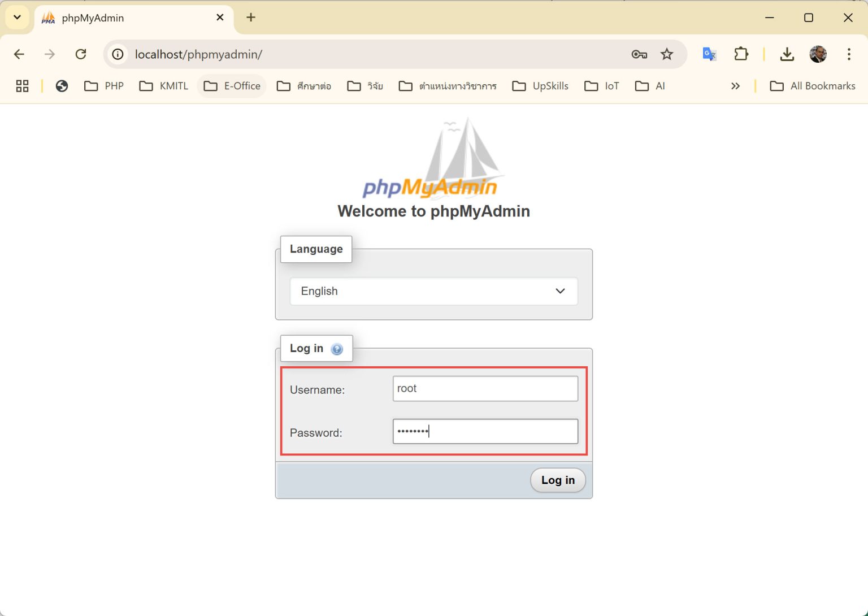Open the E-Office bookmarks folder
This screenshot has width=868, height=616.
tap(232, 86)
